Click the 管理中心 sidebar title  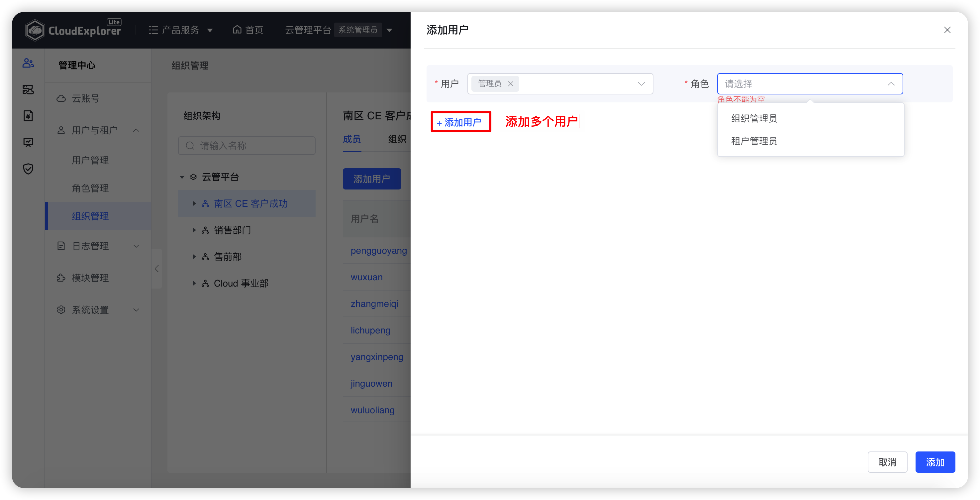click(77, 65)
